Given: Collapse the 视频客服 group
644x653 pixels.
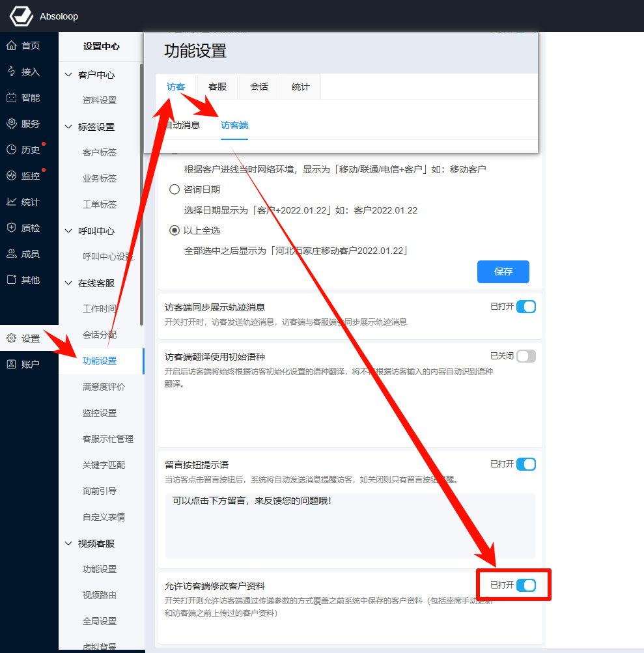Looking at the screenshot, I should tap(69, 544).
